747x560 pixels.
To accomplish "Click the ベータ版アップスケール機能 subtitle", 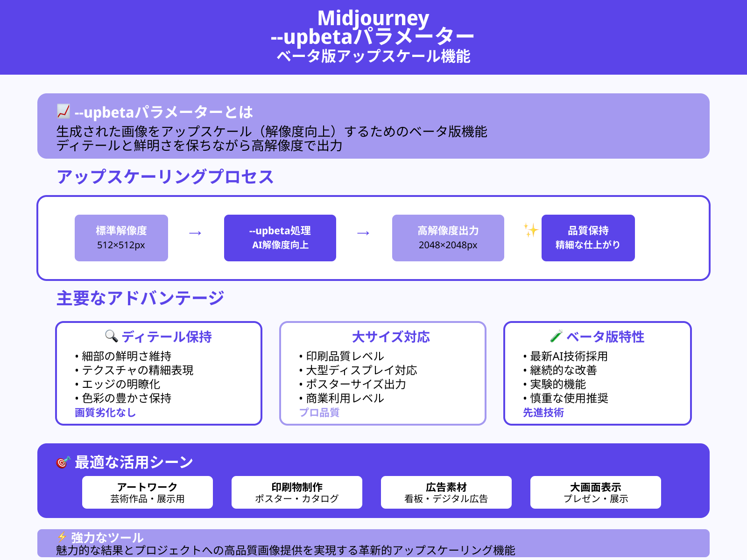I will tap(373, 56).
